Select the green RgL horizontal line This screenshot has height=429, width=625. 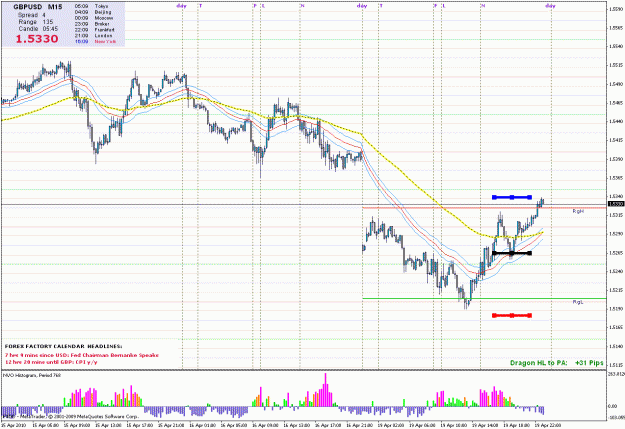click(x=484, y=298)
